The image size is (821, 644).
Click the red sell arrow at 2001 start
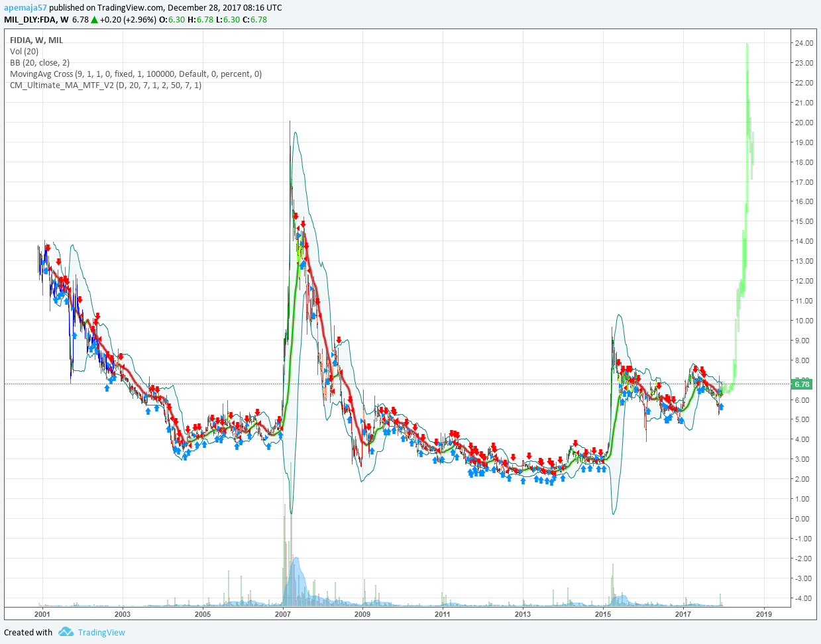[48, 248]
